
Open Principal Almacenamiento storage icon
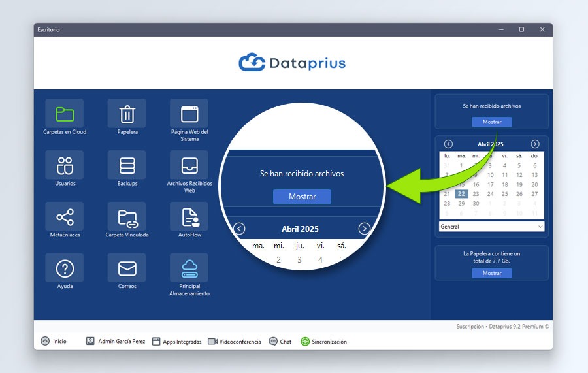point(189,268)
